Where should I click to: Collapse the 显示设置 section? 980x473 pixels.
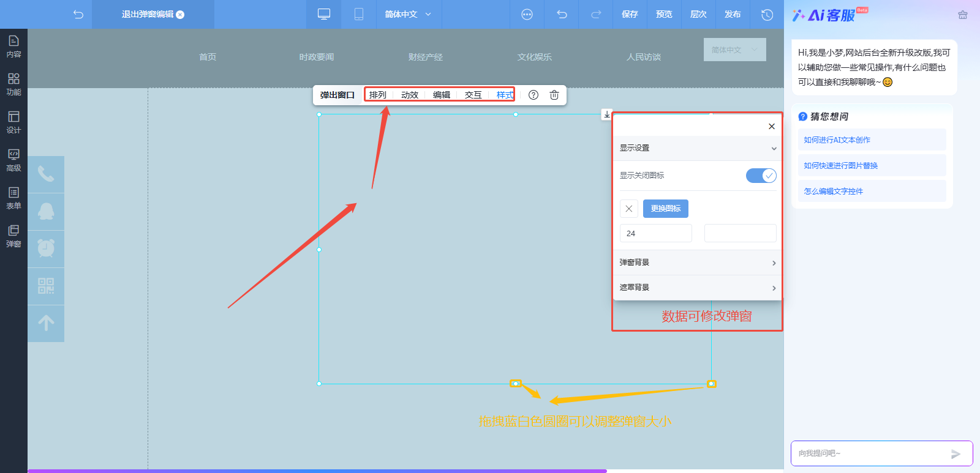click(x=698, y=148)
